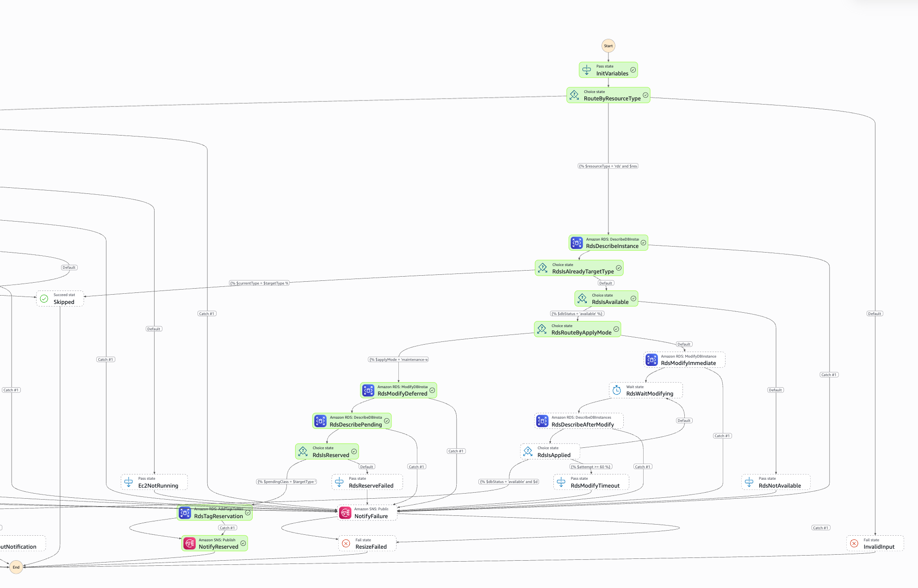The width and height of the screenshot is (918, 588).
Task: Click the RdsModifyImmediate RDS icon
Action: pos(651,359)
